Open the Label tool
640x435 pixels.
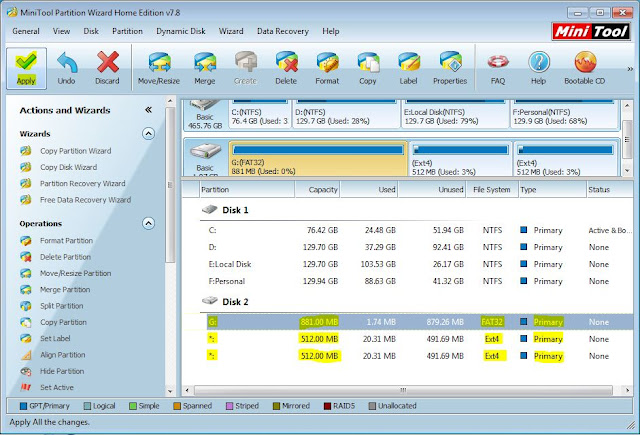pyautogui.click(x=409, y=69)
